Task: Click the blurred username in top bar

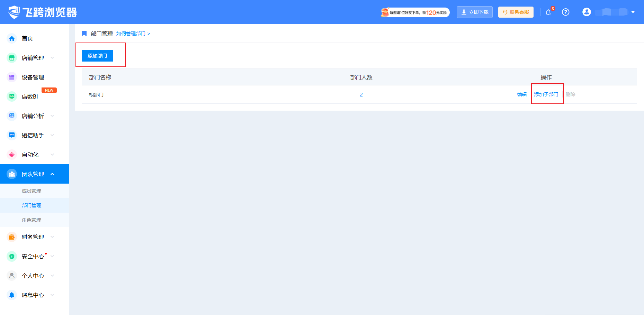Action: click(611, 12)
